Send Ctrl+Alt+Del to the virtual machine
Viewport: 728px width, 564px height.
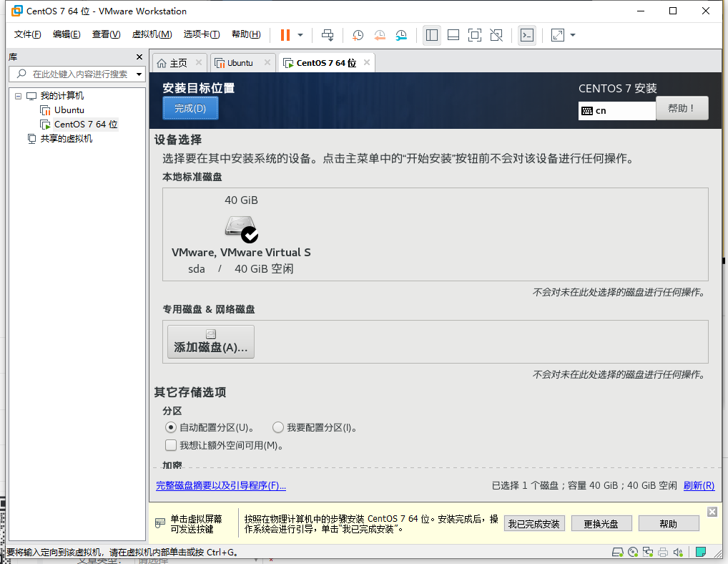point(328,35)
